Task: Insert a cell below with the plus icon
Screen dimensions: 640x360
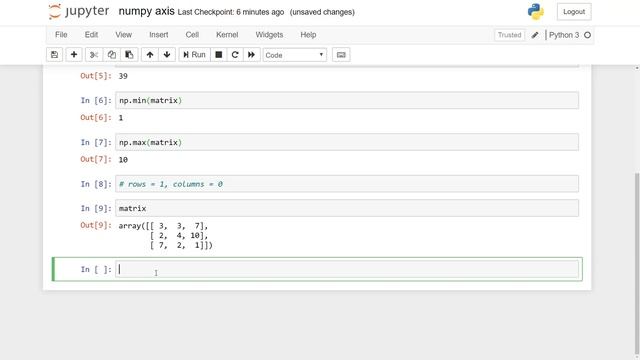Action: [74, 55]
